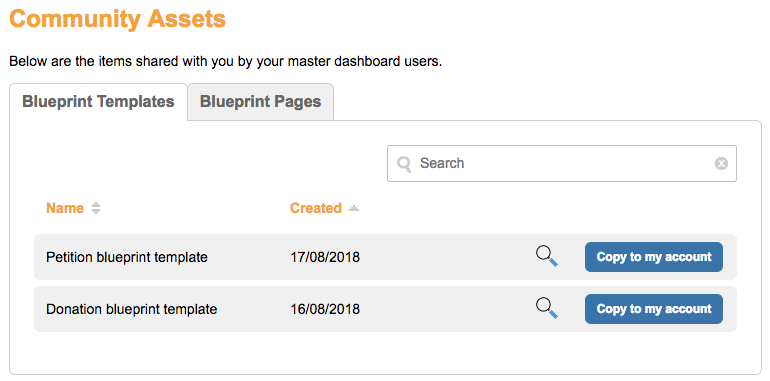Preview the Donation blueprint template with magnifier icon

(547, 309)
